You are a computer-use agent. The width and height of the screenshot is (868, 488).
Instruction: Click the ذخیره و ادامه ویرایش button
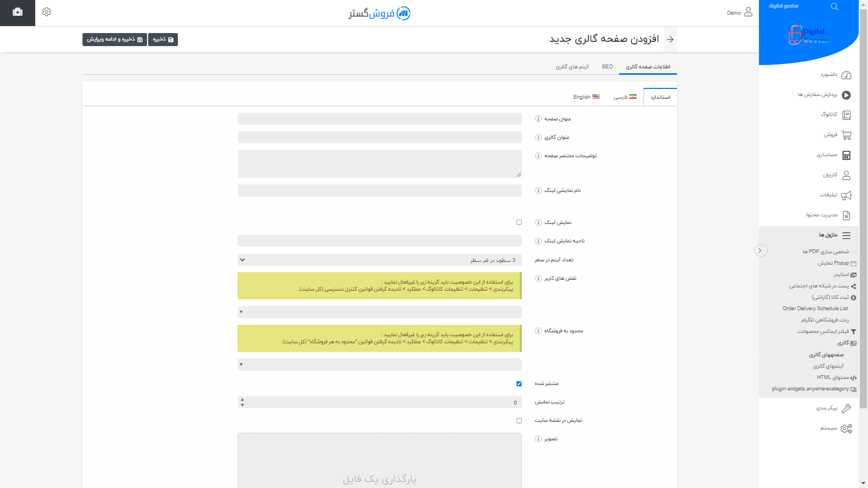[x=114, y=40]
